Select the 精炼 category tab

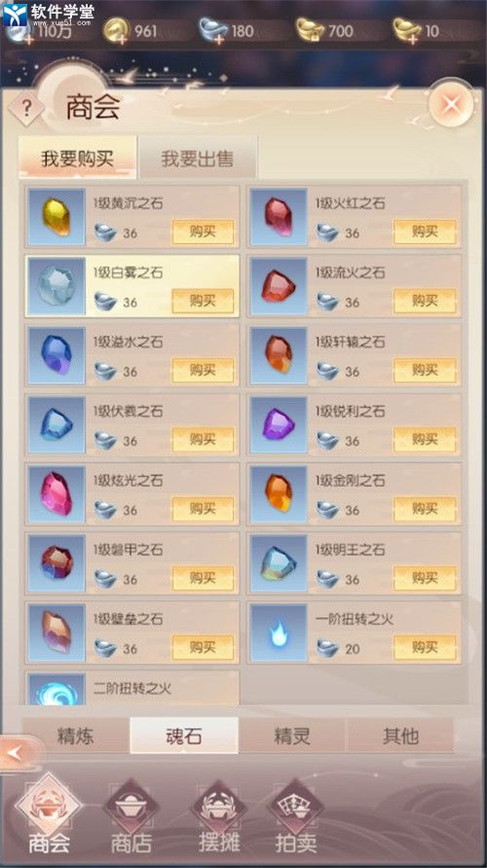[75, 737]
